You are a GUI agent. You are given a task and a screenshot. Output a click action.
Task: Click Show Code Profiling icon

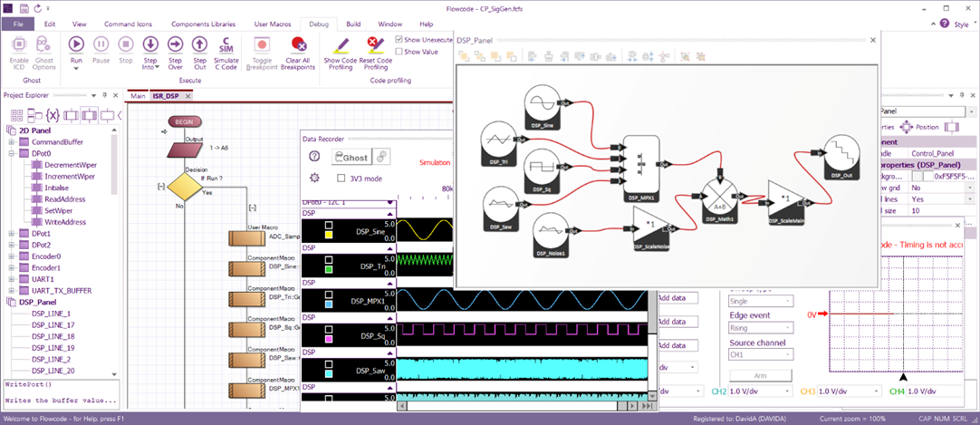(341, 43)
